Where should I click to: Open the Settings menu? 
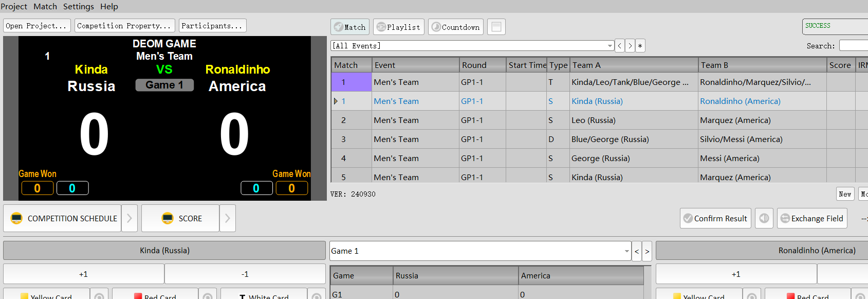point(78,6)
